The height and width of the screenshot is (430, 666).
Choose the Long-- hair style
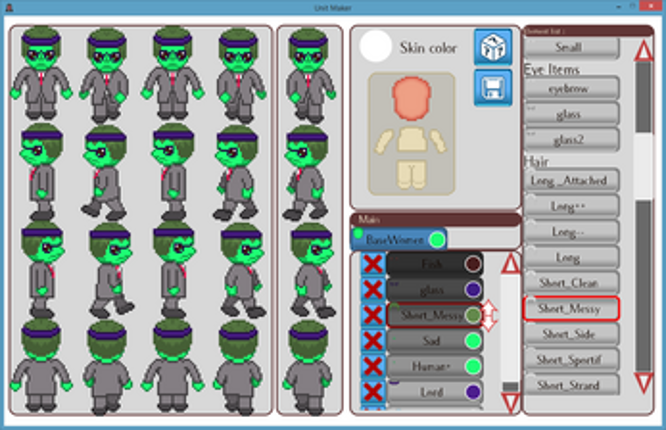click(x=571, y=232)
